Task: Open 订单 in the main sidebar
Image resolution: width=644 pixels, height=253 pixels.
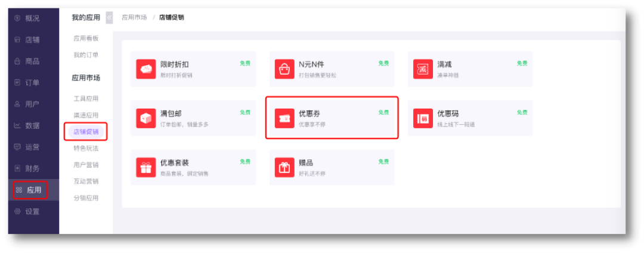Action: [27, 82]
